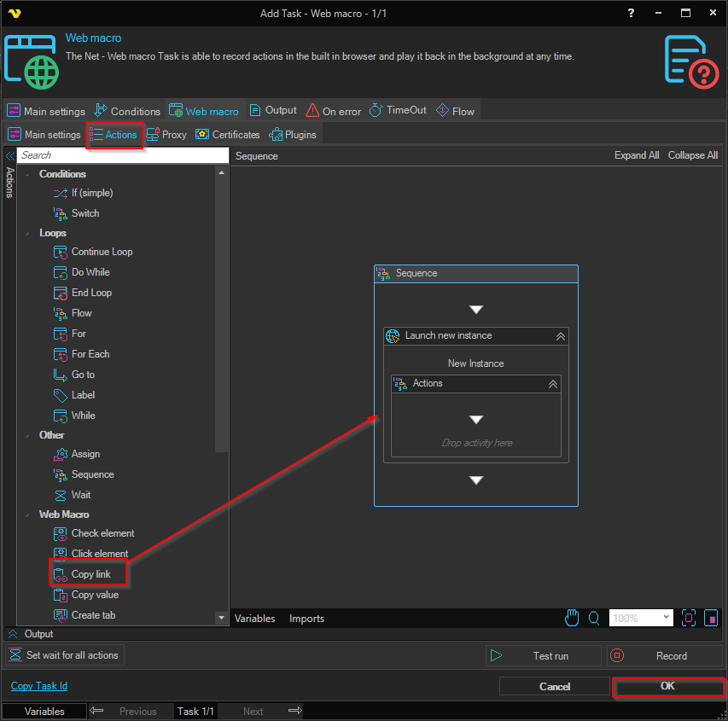
Task: Click the Test run button
Action: pos(541,656)
